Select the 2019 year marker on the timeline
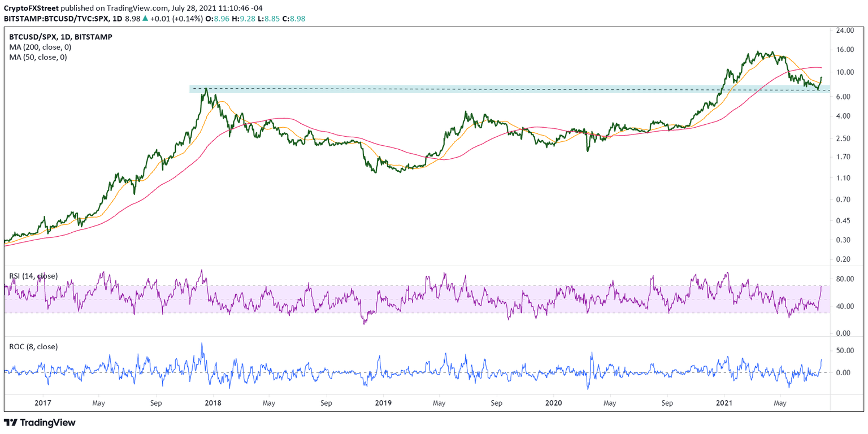Viewport: 868px width, 434px height. point(383,403)
